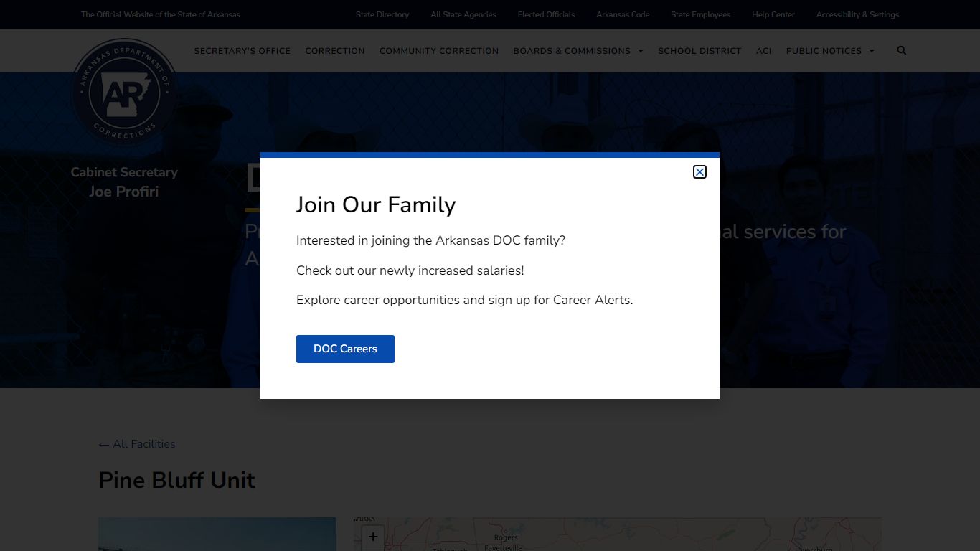Image resolution: width=980 pixels, height=551 pixels.
Task: Open Elected Officials link
Action: 546,14
